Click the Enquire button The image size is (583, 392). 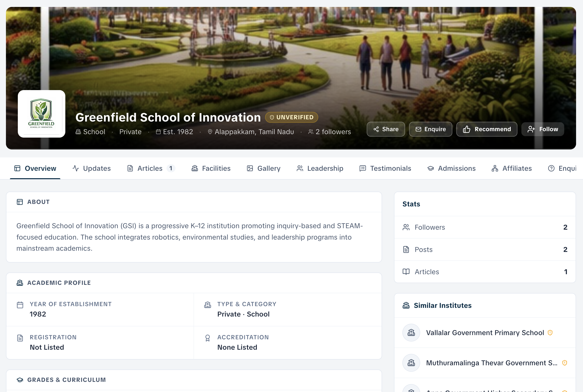pos(431,129)
